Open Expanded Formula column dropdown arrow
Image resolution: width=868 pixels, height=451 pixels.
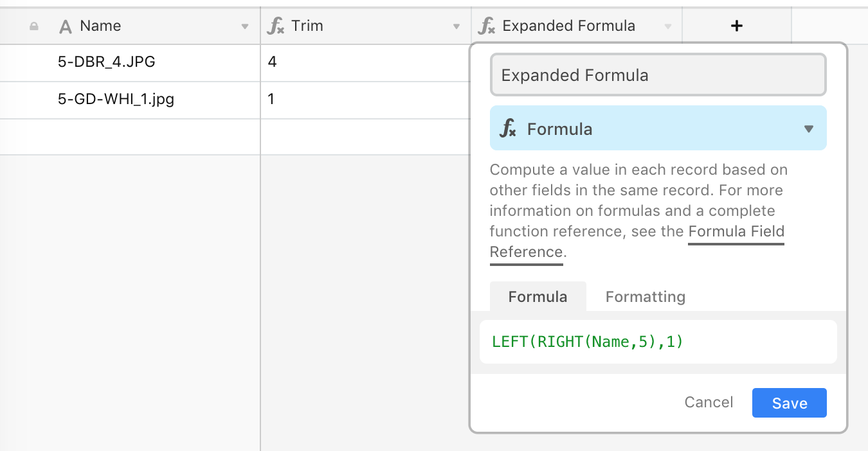click(668, 26)
